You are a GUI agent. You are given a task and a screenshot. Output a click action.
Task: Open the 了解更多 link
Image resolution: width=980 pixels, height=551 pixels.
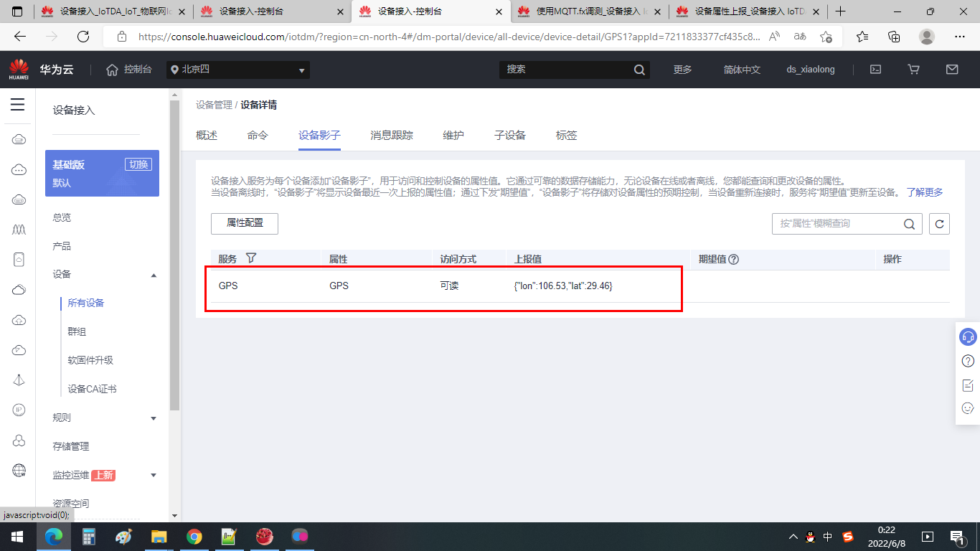(x=925, y=192)
